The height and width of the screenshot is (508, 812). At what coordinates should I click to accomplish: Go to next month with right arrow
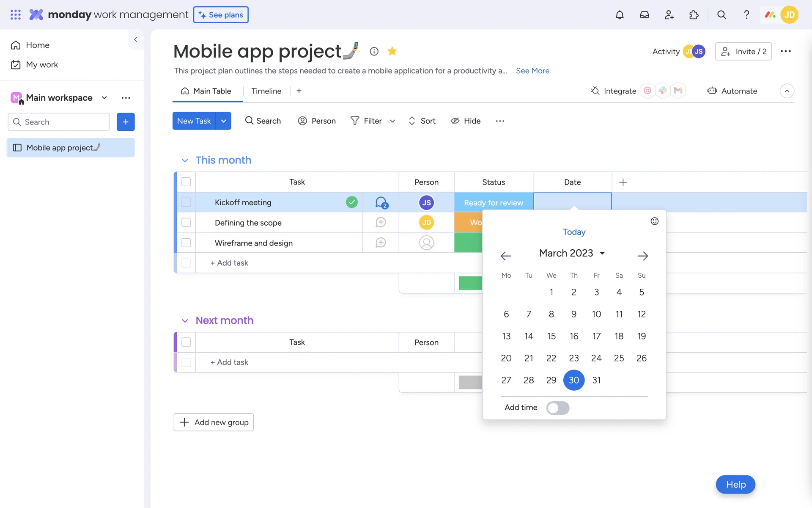pyautogui.click(x=642, y=256)
